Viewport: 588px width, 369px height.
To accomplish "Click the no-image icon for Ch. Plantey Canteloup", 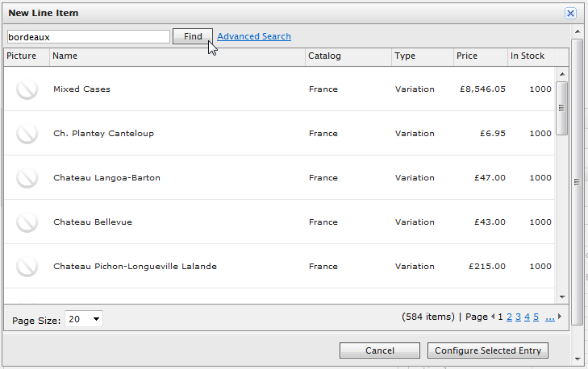I will point(27,134).
